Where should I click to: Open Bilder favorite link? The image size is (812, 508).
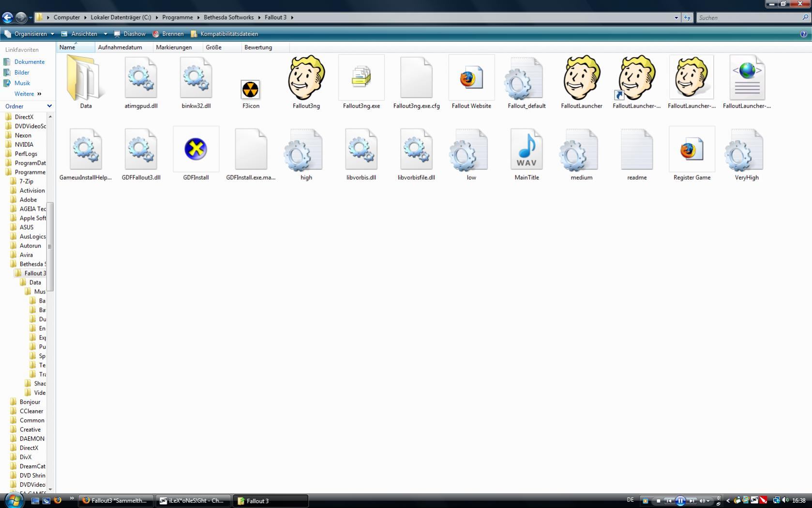16,73
